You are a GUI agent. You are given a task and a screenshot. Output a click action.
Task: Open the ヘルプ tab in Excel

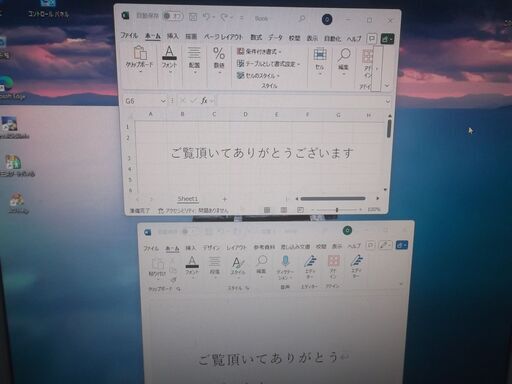pos(354,39)
